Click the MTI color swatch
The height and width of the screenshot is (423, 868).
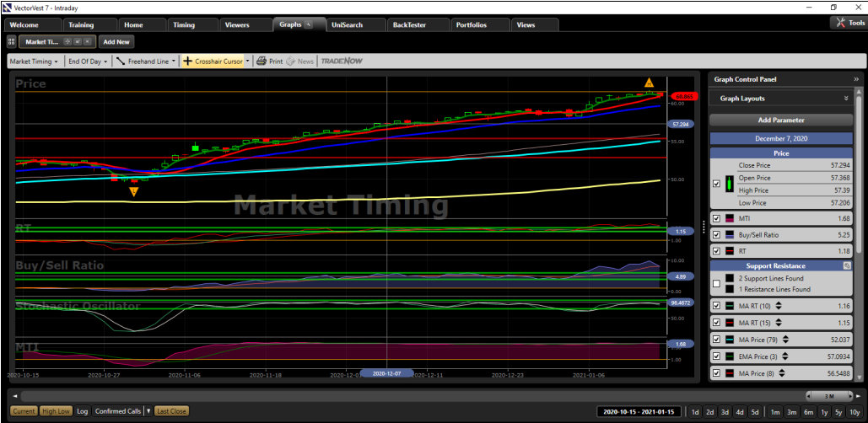click(x=731, y=218)
